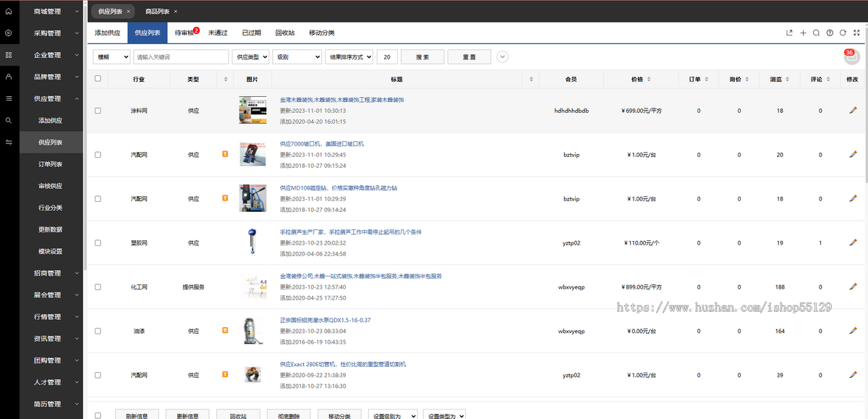The height and width of the screenshot is (419, 868).
Task: Check the 油漆 row checkbox
Action: tap(98, 331)
